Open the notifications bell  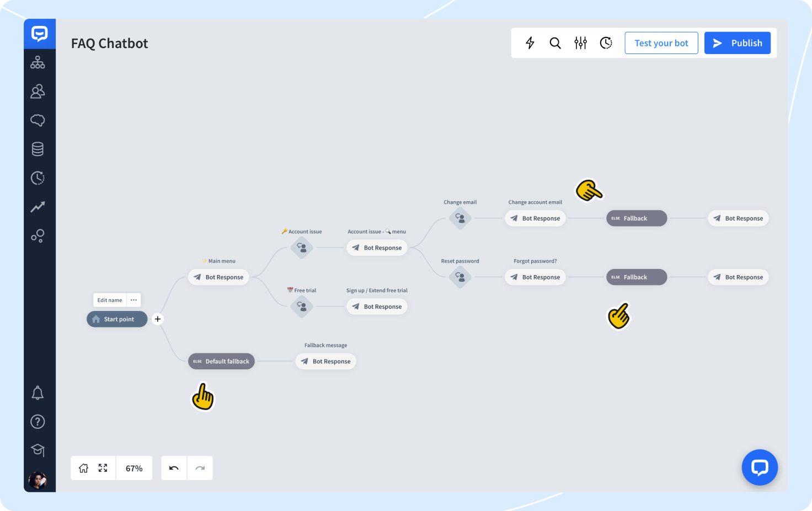[38, 392]
